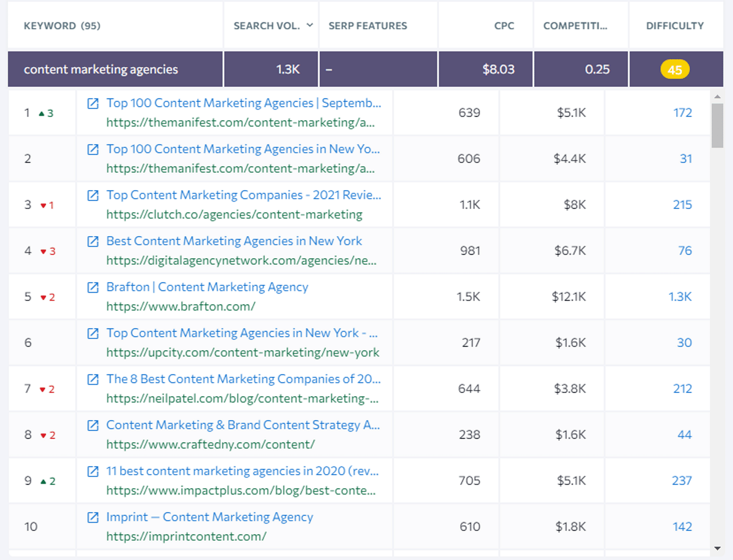Open external link icon for Top 100 Content Marketing Agencies | Septemb...
The width and height of the screenshot is (733, 560).
point(93,104)
